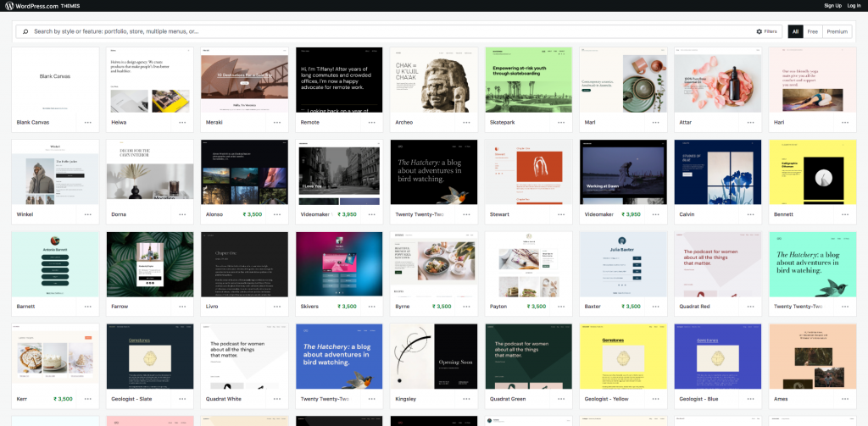868x426 pixels.
Task: Click the Byrne ₹3,500 price
Action: tap(442, 307)
